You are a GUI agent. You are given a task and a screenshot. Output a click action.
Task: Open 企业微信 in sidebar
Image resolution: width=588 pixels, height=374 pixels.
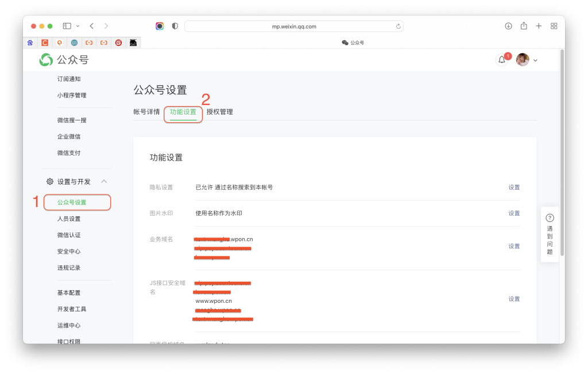pos(69,137)
